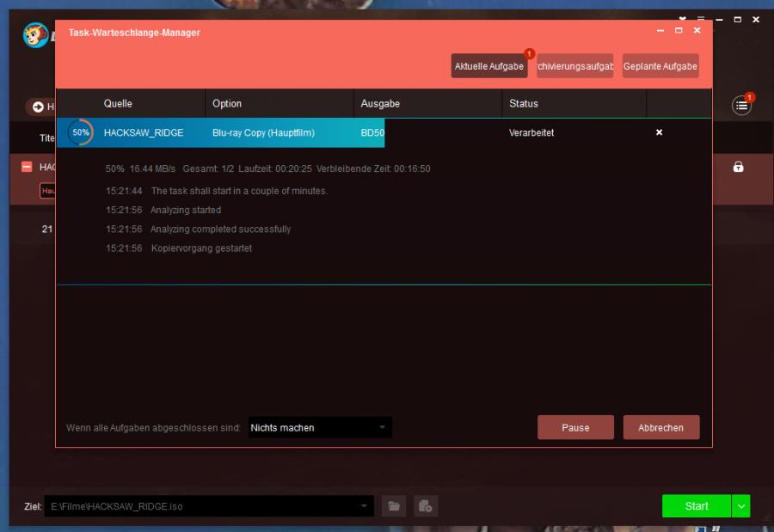Open the folder browse icon beside Ziel
Viewport: 774px width, 532px height.
[394, 506]
